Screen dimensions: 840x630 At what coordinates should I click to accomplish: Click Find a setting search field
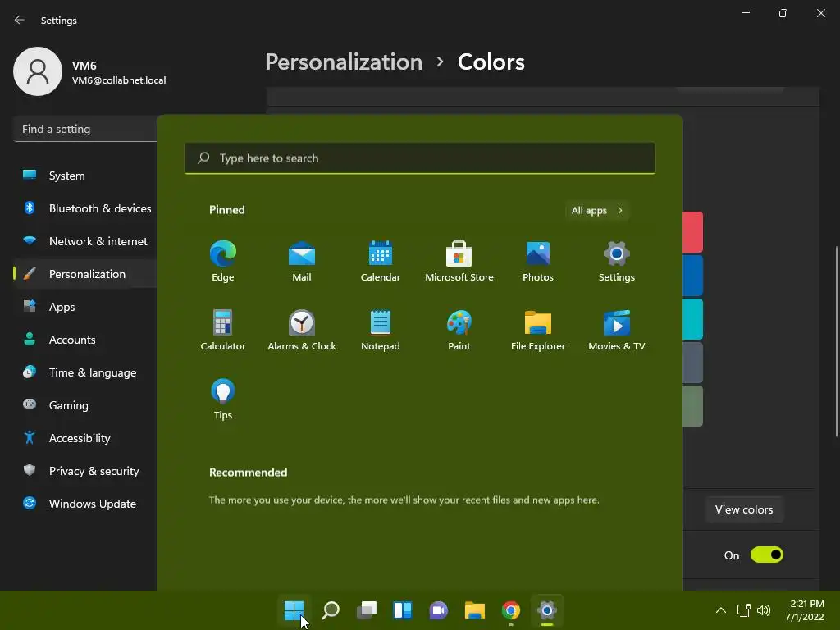(85, 129)
